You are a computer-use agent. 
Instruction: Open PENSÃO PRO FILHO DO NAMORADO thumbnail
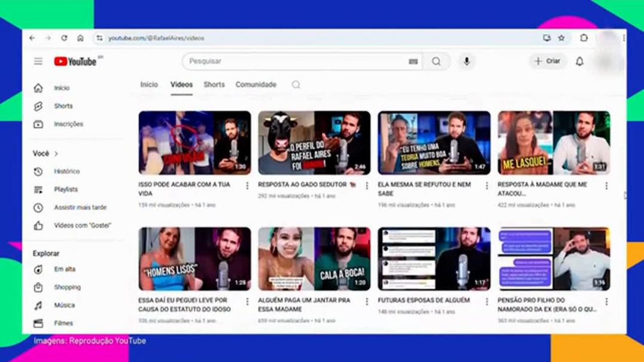click(554, 259)
